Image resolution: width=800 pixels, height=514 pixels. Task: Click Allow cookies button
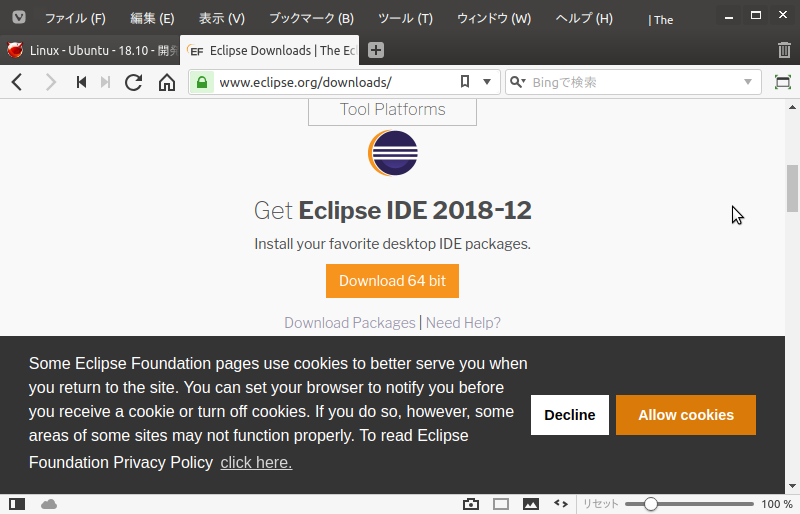coord(686,415)
